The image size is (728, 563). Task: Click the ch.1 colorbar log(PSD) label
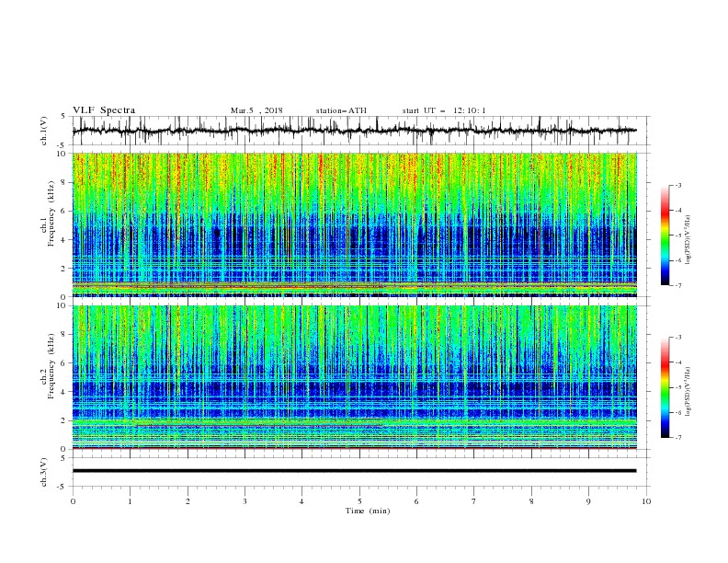click(x=688, y=240)
